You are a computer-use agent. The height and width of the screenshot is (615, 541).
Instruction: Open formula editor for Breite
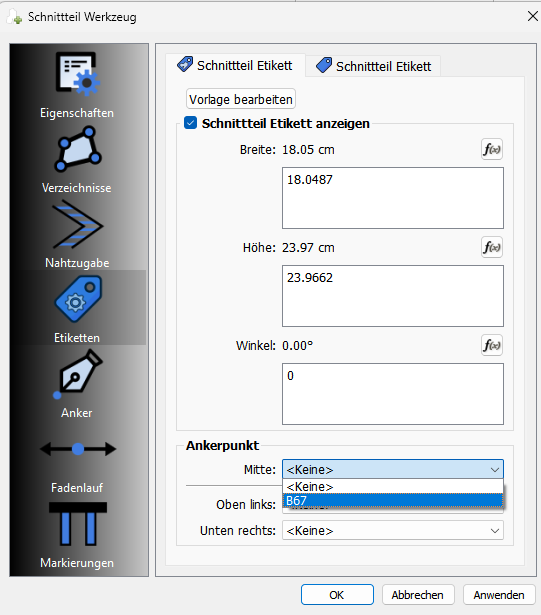492,149
